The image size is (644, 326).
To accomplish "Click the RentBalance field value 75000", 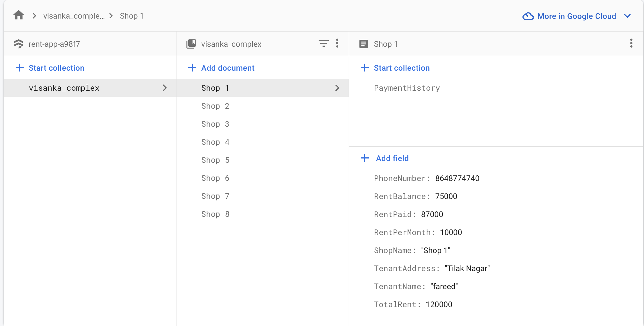I will (446, 196).
